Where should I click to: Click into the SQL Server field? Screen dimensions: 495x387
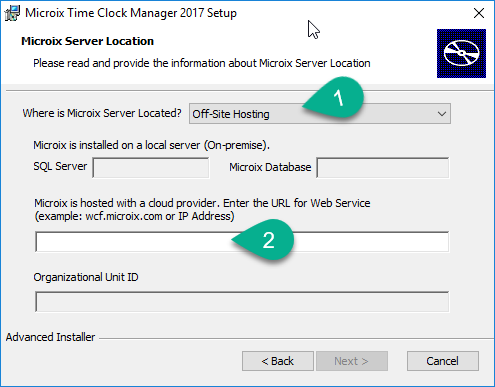tap(151, 168)
